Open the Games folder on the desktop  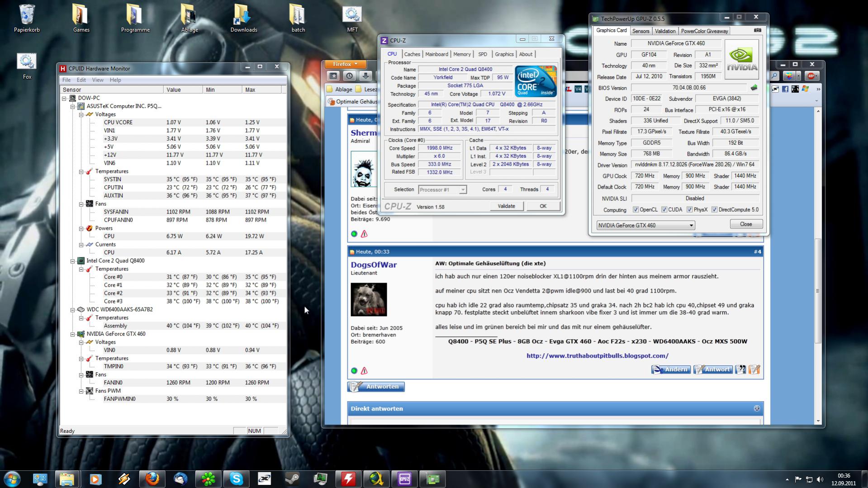coord(81,18)
